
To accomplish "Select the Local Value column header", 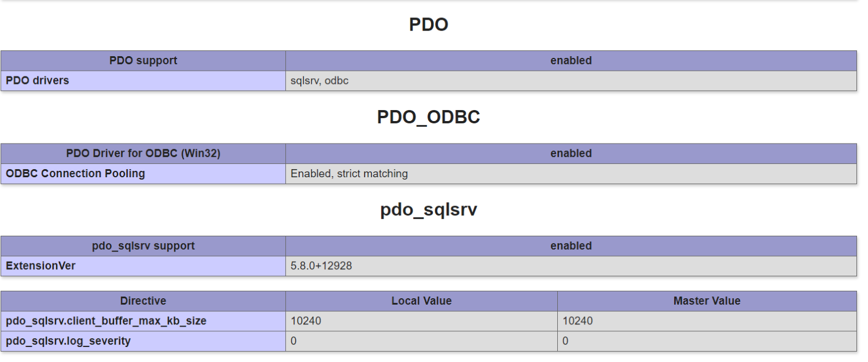I will tap(421, 301).
